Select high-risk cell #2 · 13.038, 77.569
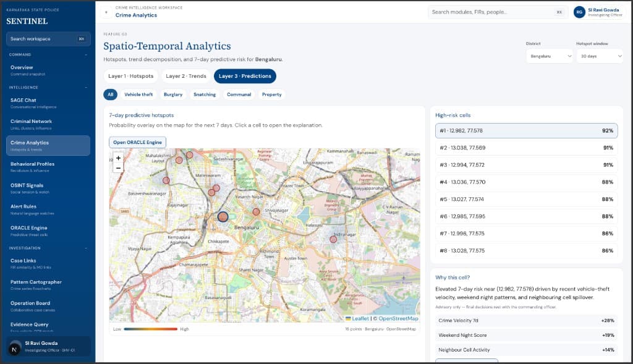Image resolution: width=633 pixels, height=364 pixels. click(527, 148)
